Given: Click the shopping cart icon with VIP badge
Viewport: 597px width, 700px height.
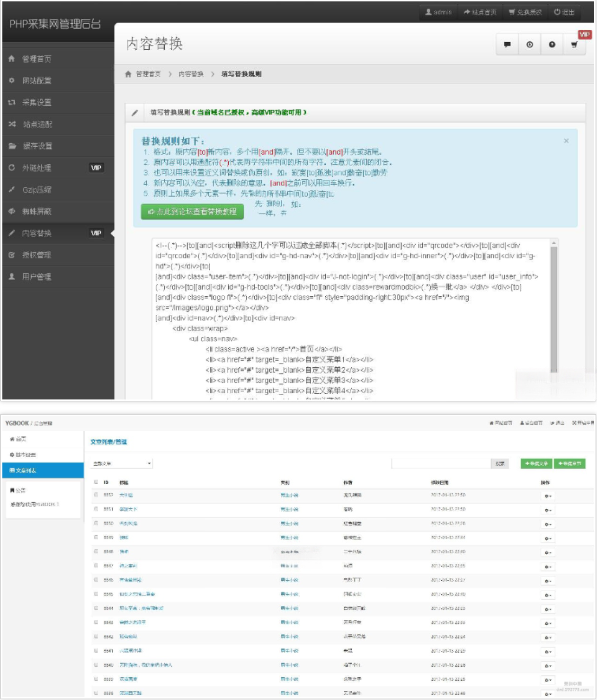Looking at the screenshot, I should coord(575,44).
